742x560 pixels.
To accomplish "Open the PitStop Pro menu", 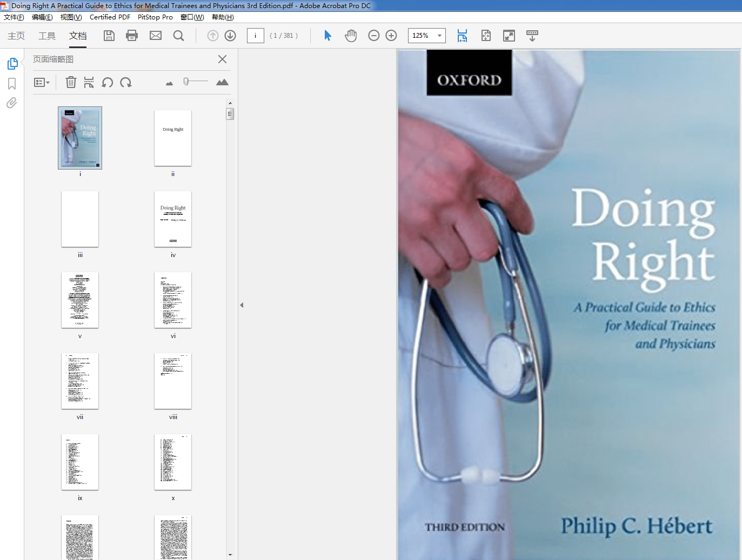I will pos(155,17).
